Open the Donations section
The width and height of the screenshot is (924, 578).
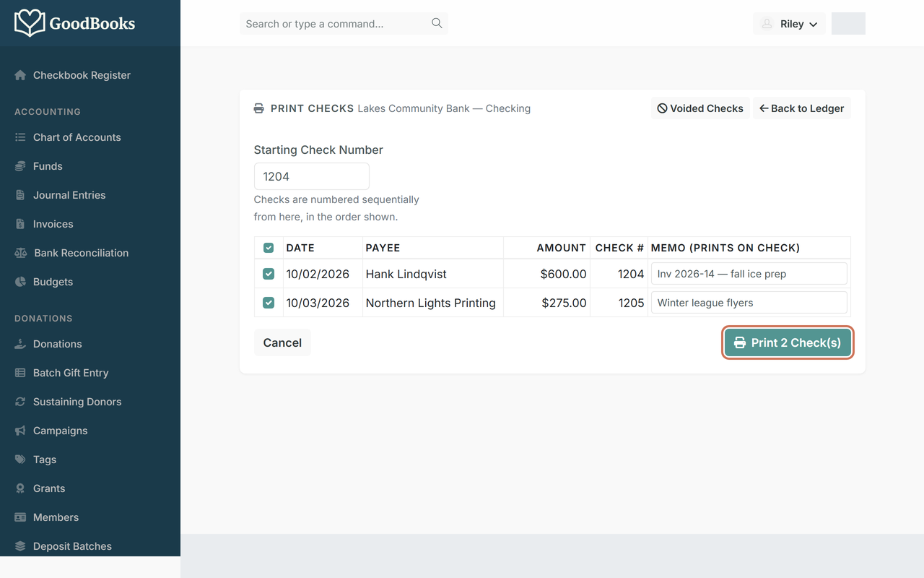pos(90,344)
